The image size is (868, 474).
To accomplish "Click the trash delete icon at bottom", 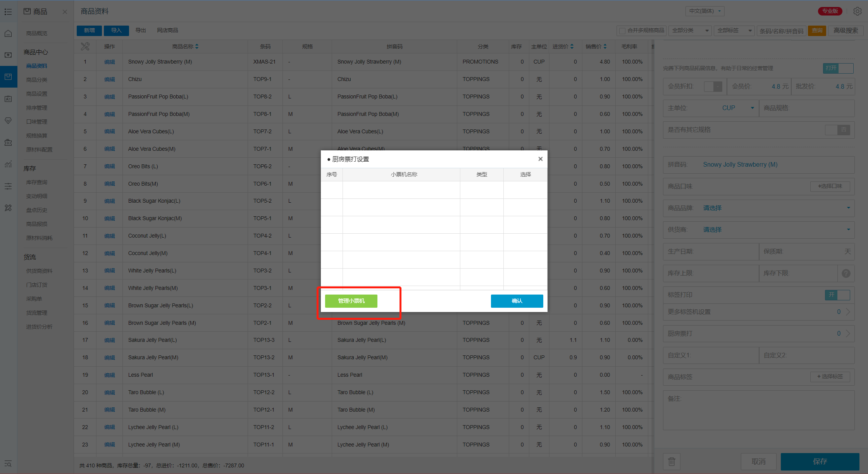I will (x=672, y=461).
